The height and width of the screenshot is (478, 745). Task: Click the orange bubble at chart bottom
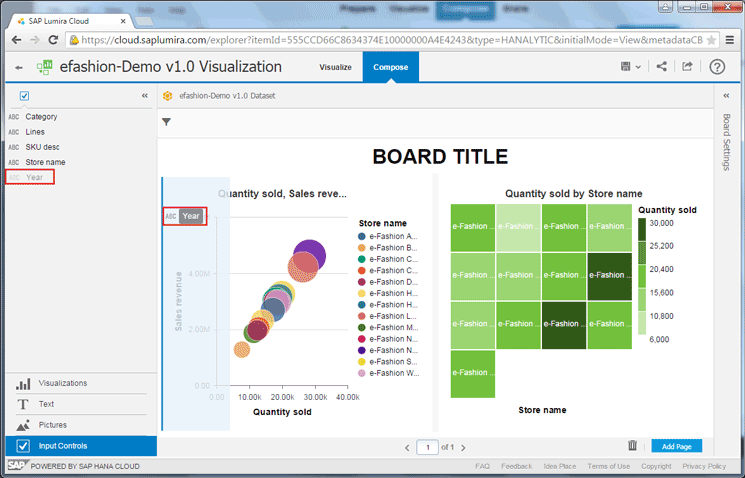242,350
